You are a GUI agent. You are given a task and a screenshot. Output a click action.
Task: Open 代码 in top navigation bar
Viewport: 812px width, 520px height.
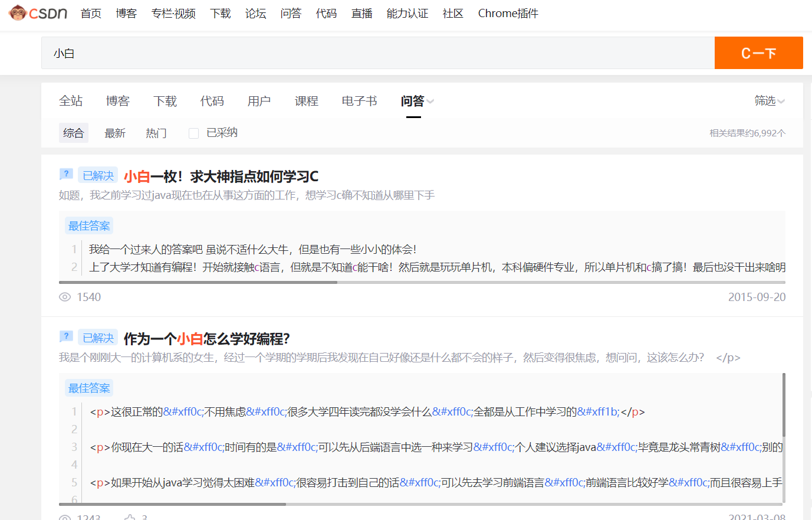326,13
